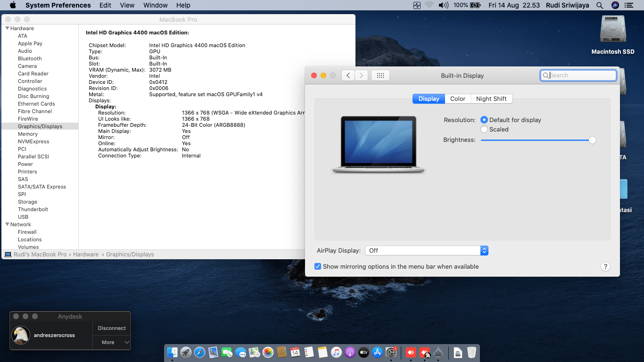Go forward in System Preferences

(x=361, y=75)
